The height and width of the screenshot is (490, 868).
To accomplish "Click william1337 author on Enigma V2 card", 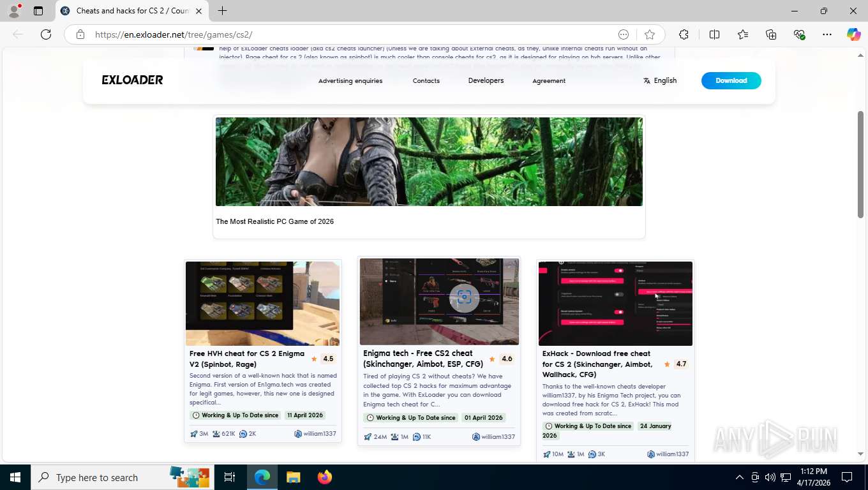I will coord(315,434).
